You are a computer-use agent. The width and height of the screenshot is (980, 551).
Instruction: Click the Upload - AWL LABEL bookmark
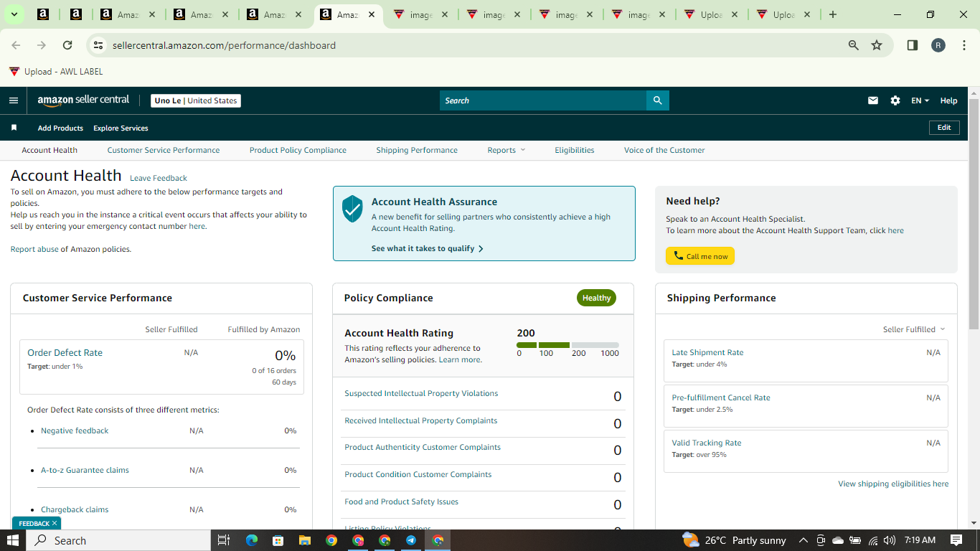coord(56,72)
